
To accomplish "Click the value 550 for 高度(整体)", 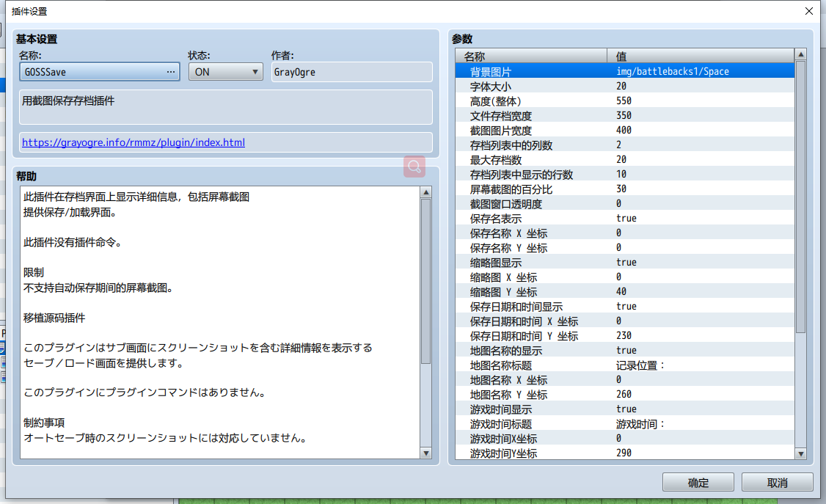I will (x=624, y=101).
